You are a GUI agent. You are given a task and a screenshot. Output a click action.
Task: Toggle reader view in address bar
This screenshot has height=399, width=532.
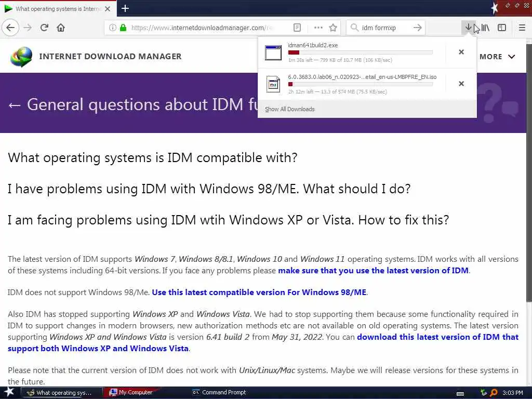click(x=297, y=28)
